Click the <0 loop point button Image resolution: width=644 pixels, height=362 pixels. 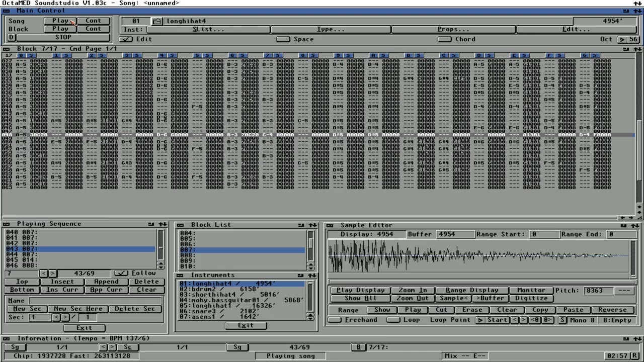535,320
